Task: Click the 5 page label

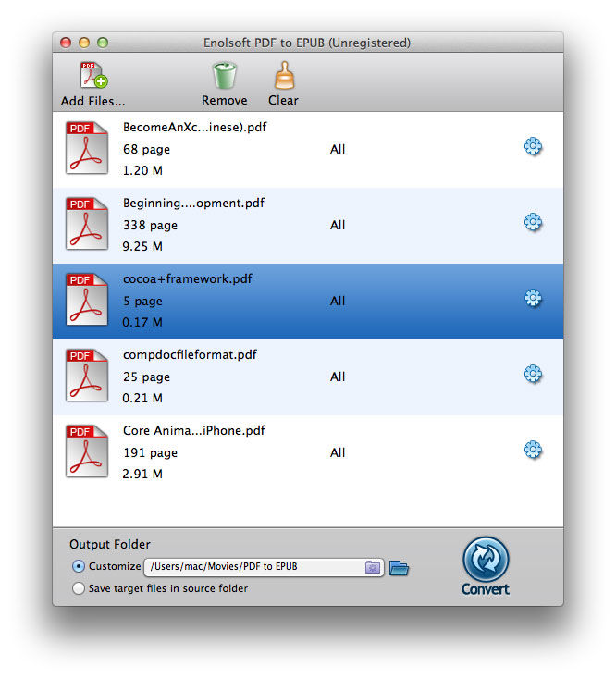Action: tap(142, 301)
